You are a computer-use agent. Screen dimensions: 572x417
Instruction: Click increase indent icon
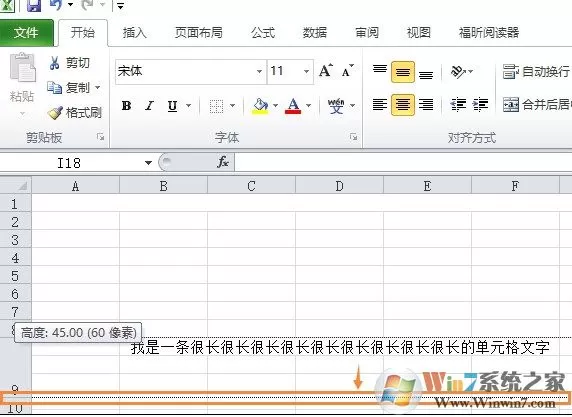point(480,105)
